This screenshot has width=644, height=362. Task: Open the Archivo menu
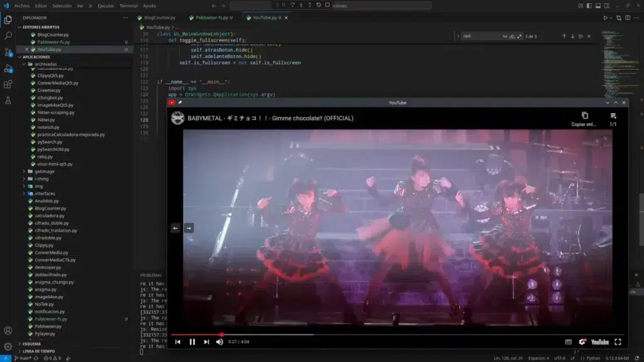pyautogui.click(x=22, y=6)
